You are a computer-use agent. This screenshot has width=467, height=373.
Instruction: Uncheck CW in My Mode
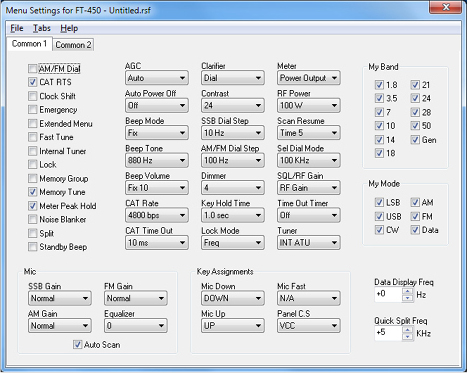coord(379,230)
